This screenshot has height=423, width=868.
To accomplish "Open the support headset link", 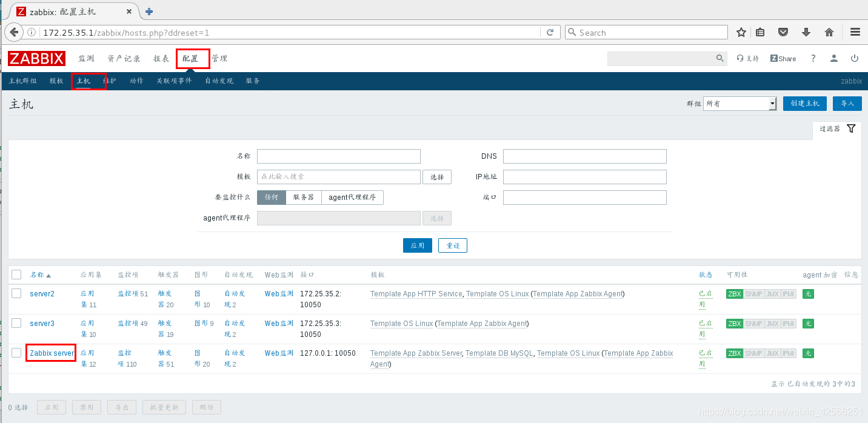I will (748, 59).
